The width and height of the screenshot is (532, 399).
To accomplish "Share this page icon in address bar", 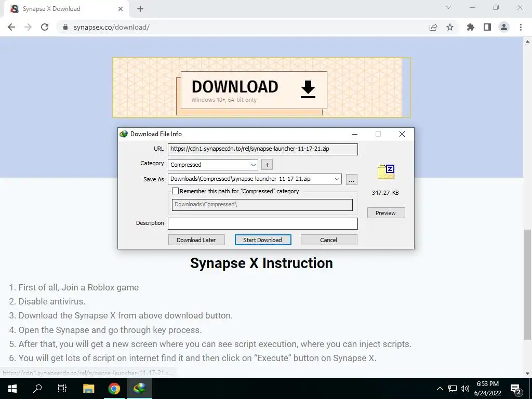I will click(x=433, y=27).
